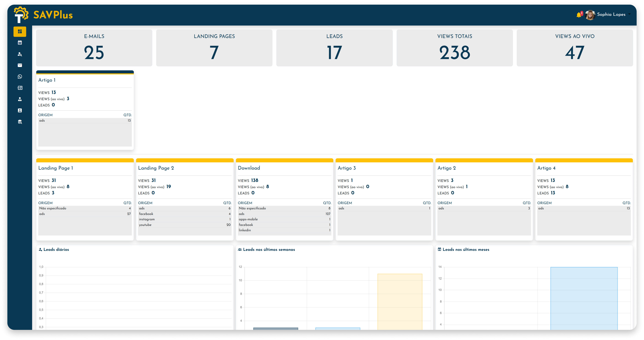Open the dashboard grid icon in sidebar
Viewport: 644px width, 340px height.
point(20,32)
